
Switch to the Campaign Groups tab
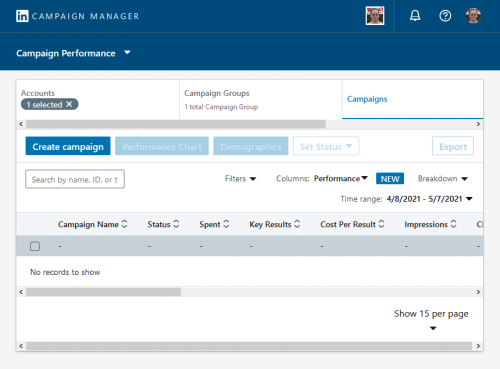click(261, 99)
